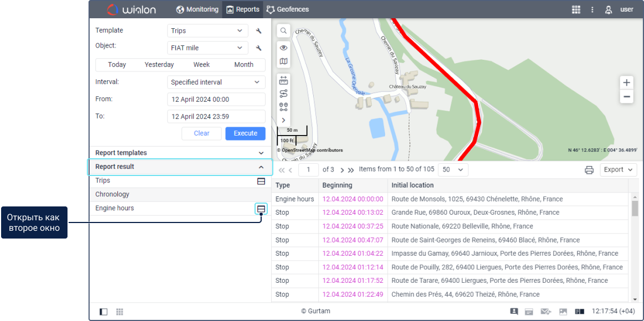Edit the From date field
Image resolution: width=644 pixels, height=321 pixels.
216,100
